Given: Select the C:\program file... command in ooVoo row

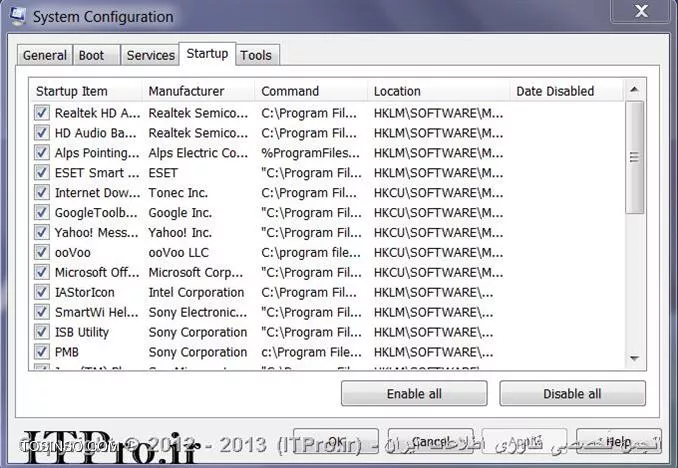Looking at the screenshot, I should point(310,252).
